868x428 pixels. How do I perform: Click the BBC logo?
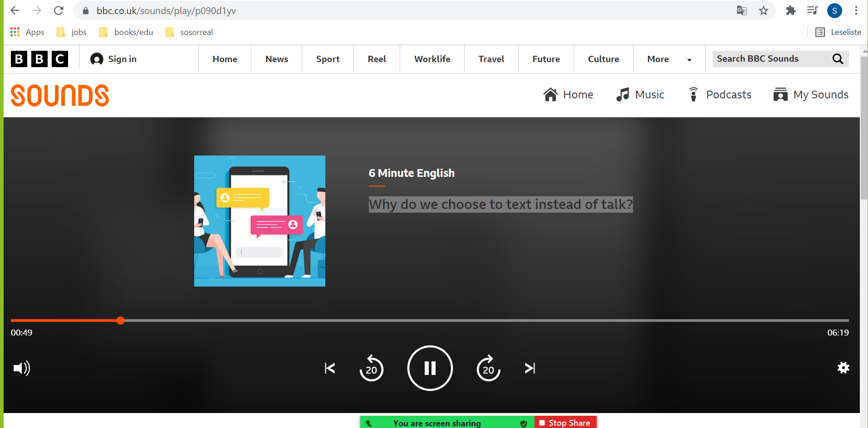click(39, 59)
